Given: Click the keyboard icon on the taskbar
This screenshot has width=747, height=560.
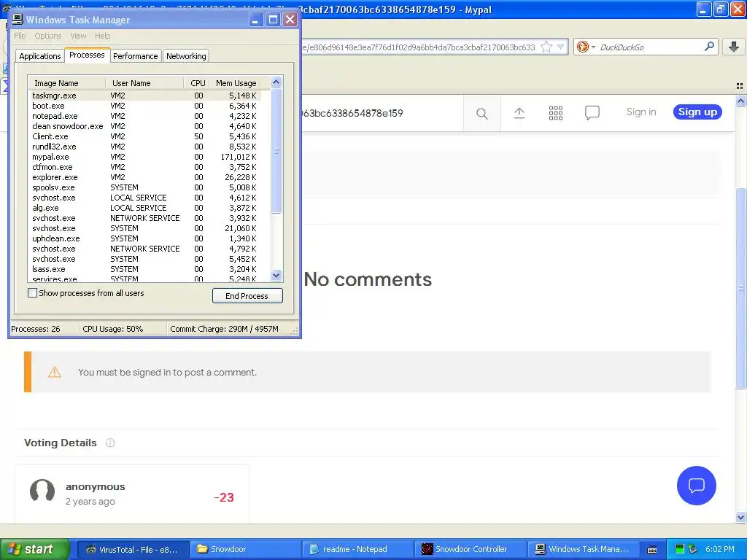Looking at the screenshot, I should 652,550.
